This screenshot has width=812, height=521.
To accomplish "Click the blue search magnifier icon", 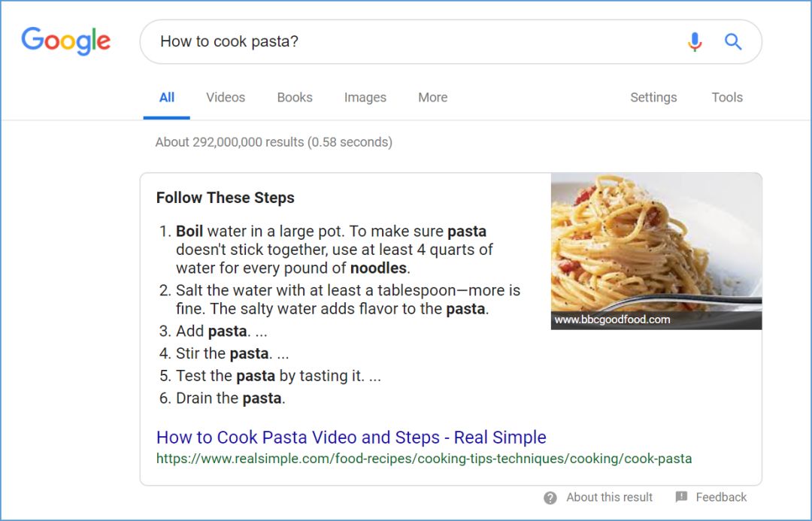I will [733, 42].
